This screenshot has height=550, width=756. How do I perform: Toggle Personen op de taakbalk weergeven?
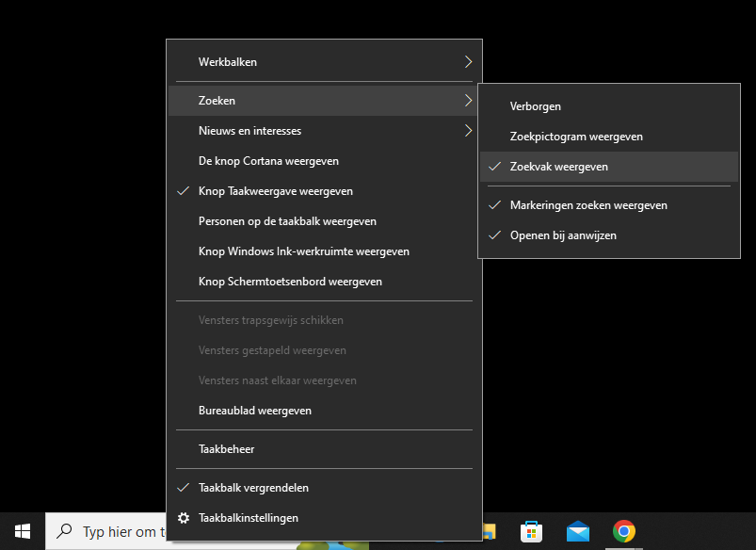pos(324,221)
